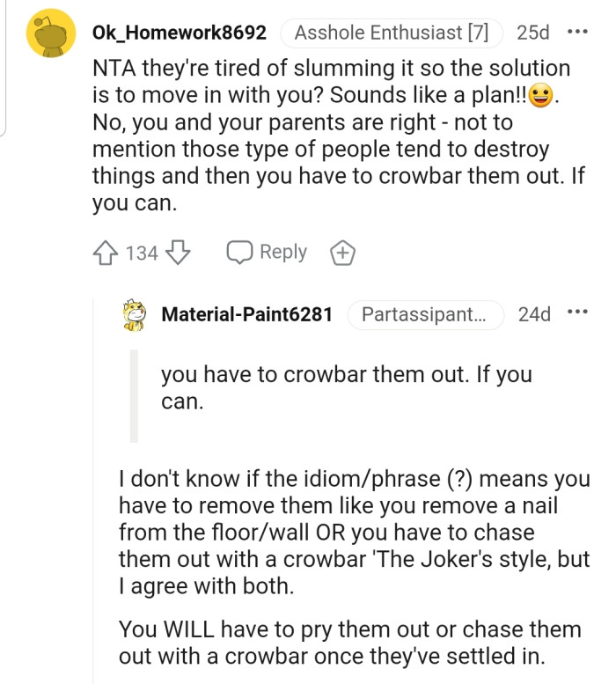Click the 25d comment timestamp

(533, 33)
